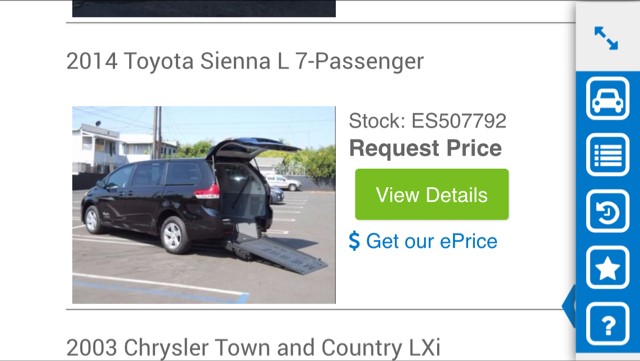Viewport: 640px width, 361px height.
Task: Show recently viewed history clock icon
Action: click(608, 211)
